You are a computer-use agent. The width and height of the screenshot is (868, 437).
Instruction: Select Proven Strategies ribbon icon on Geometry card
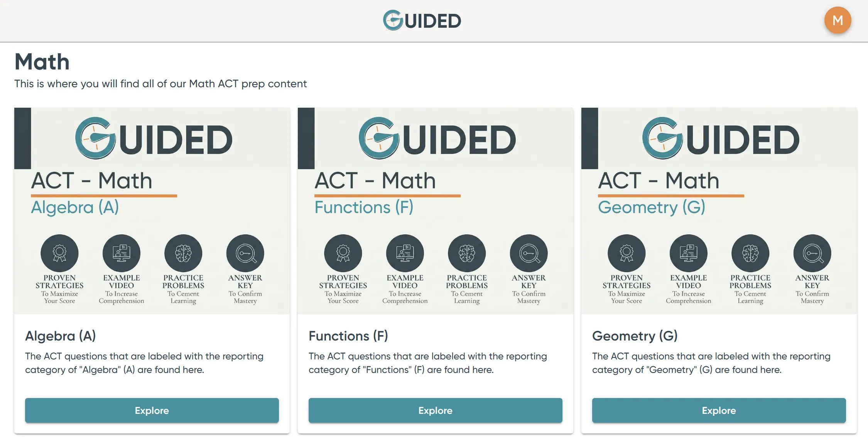click(626, 253)
